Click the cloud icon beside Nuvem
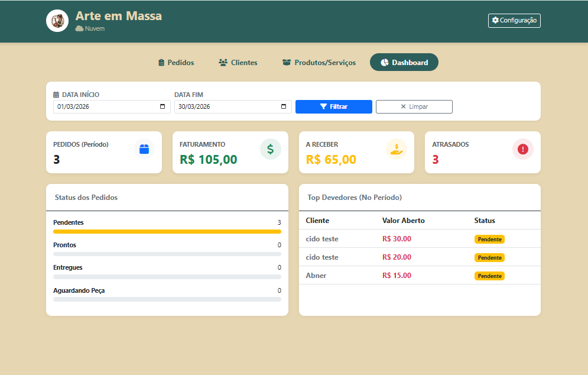This screenshot has width=588, height=375. pos(79,28)
